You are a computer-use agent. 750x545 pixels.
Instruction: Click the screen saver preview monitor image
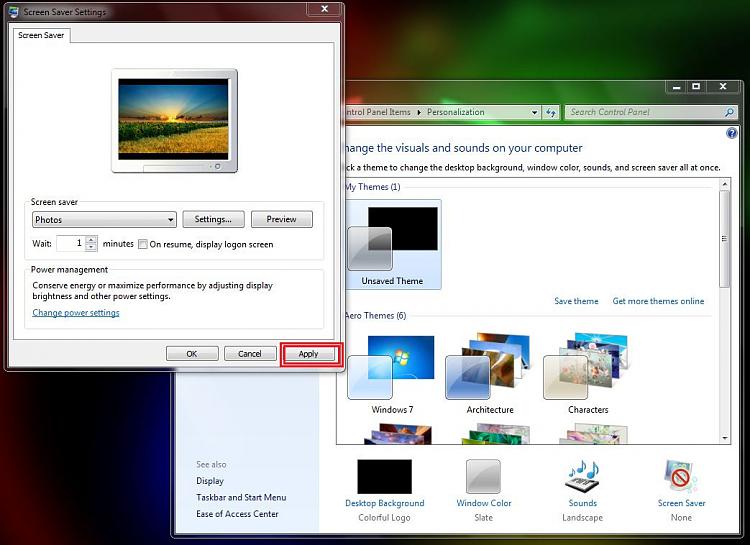point(174,121)
